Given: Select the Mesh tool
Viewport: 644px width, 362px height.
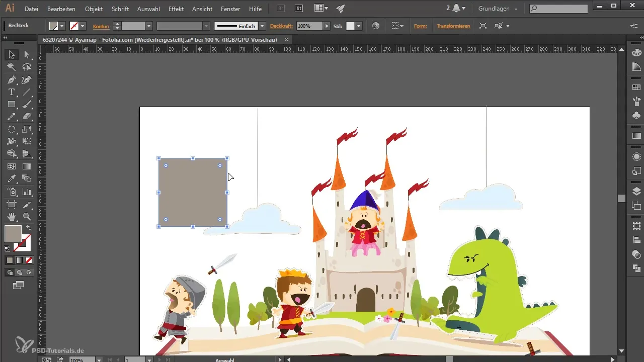Looking at the screenshot, I should click(x=11, y=166).
